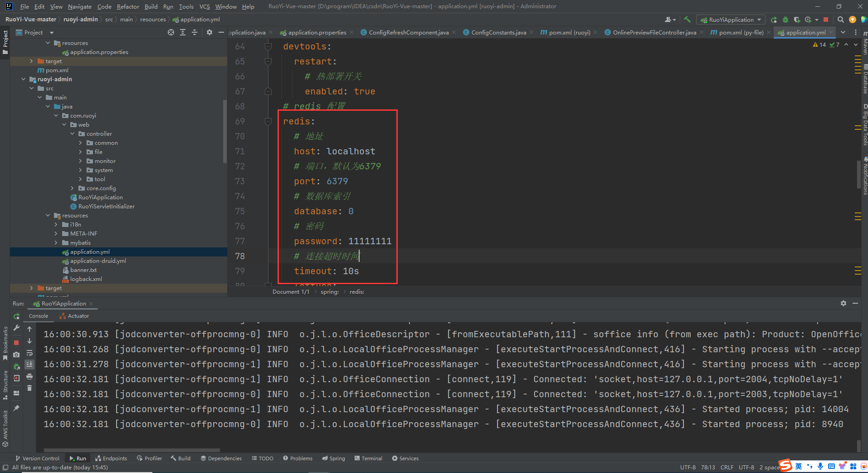
Task: Expand the mybatis folder
Action: coord(56,242)
